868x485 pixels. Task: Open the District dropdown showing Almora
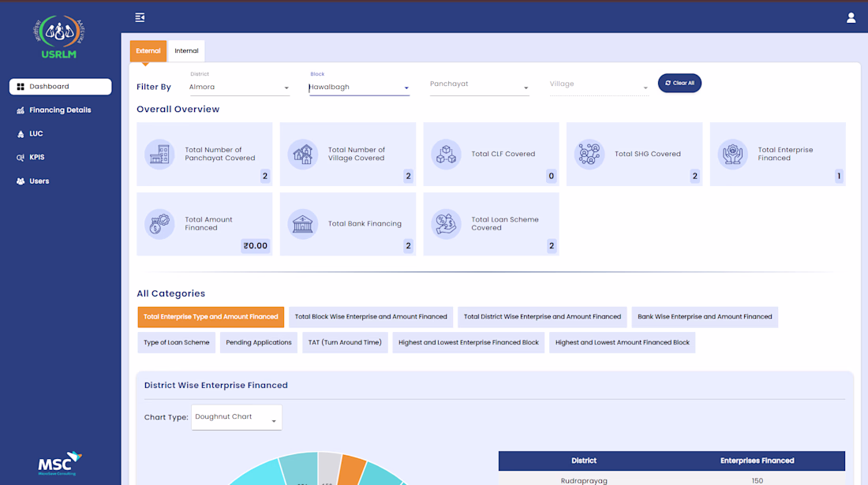pyautogui.click(x=239, y=88)
